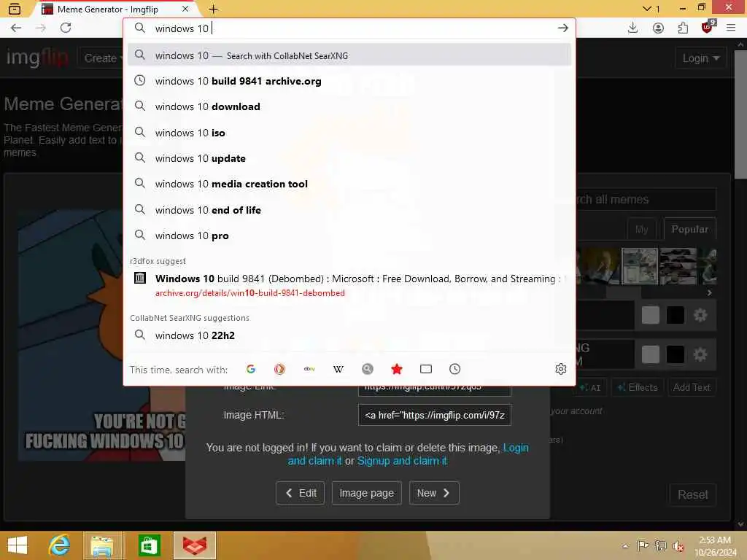The image size is (747, 560).
Task: Choose history suggestion build 9841 archive.org
Action: [x=349, y=81]
